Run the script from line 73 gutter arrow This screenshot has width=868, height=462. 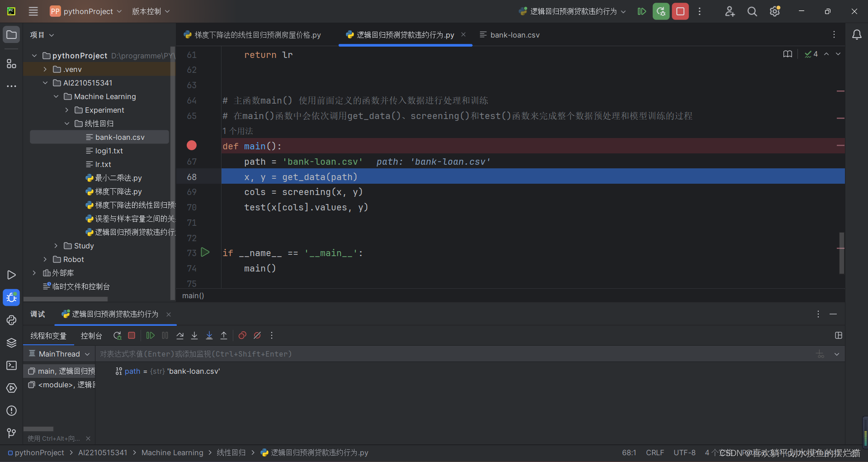[205, 252]
